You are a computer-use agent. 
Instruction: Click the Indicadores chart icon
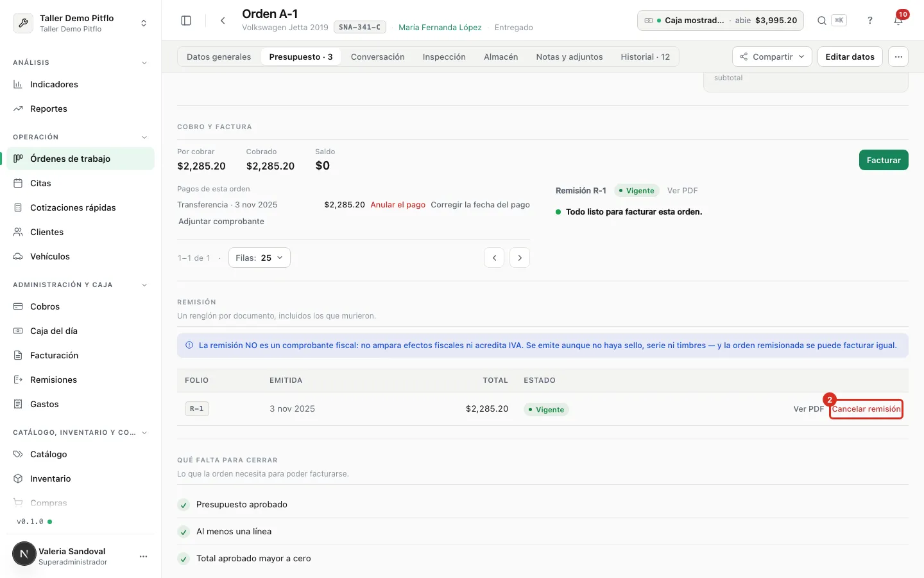[18, 84]
